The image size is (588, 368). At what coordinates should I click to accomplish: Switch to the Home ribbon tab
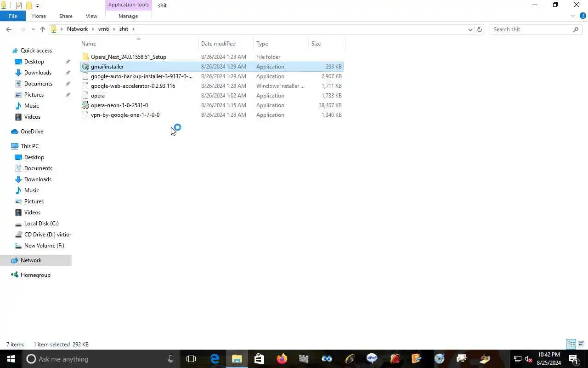point(39,16)
